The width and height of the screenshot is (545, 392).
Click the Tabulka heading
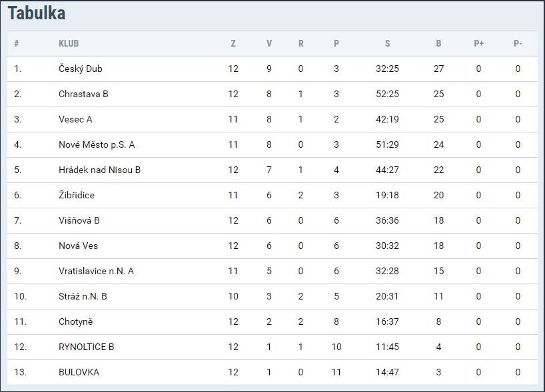[37, 13]
